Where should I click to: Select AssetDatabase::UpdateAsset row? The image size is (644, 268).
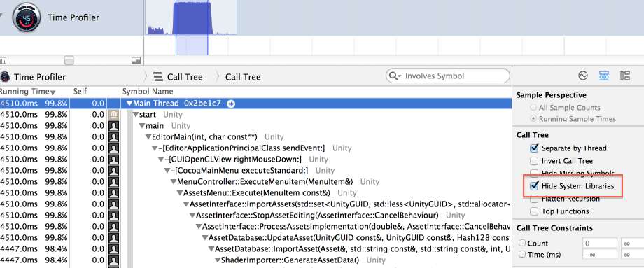point(255,238)
